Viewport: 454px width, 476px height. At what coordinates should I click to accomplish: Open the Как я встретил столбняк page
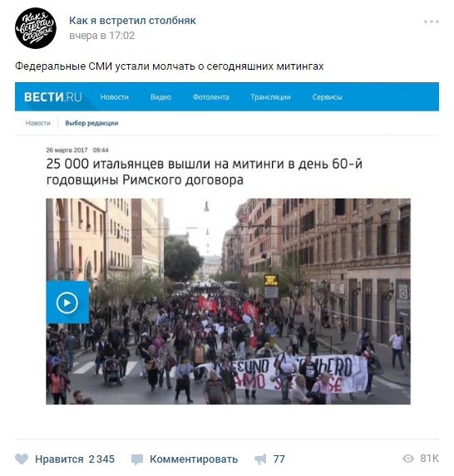(132, 20)
